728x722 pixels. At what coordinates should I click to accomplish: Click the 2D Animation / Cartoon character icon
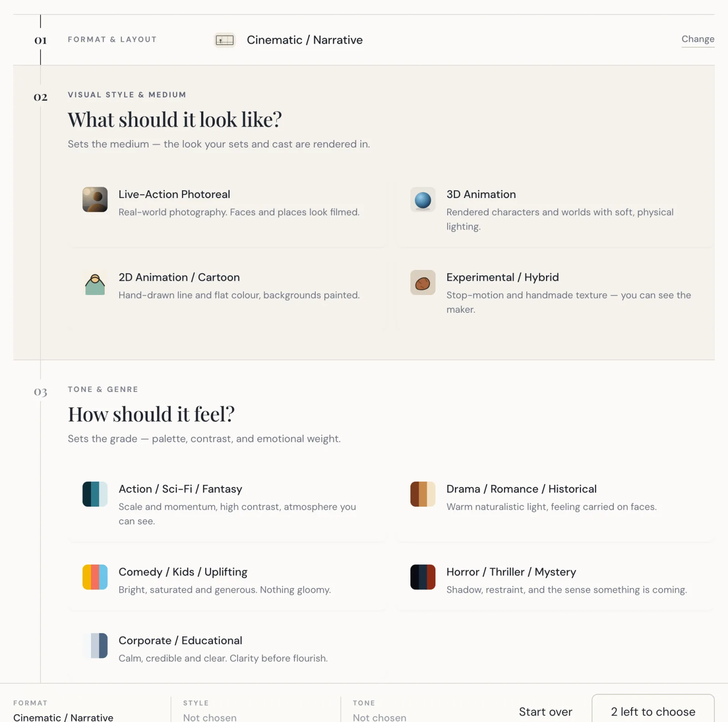[95, 283]
